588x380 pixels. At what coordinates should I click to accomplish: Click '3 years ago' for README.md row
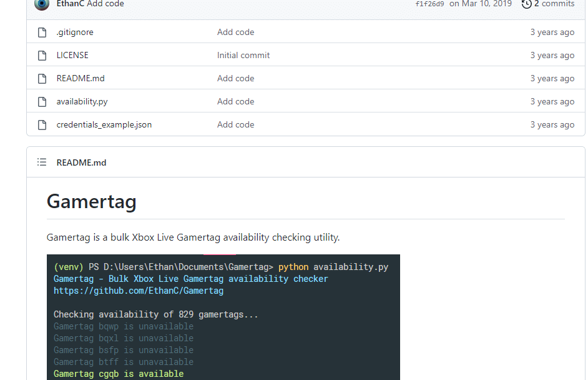pyautogui.click(x=552, y=79)
